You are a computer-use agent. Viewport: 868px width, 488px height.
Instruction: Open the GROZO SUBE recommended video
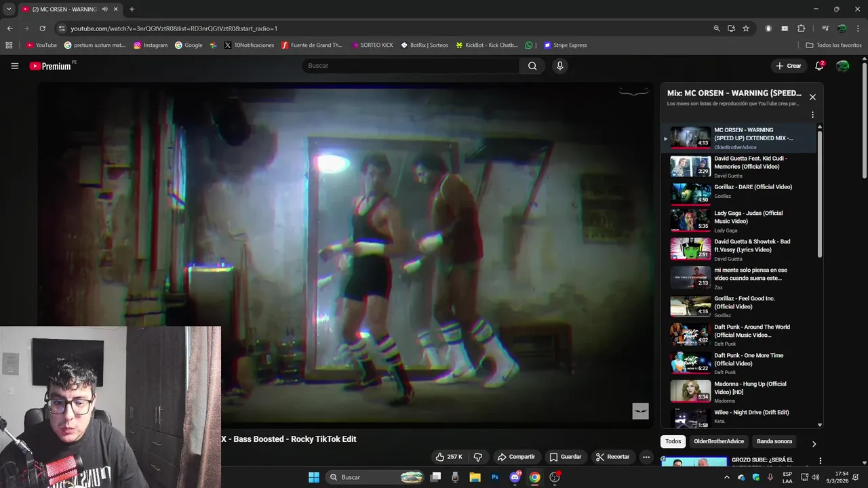pos(762,461)
